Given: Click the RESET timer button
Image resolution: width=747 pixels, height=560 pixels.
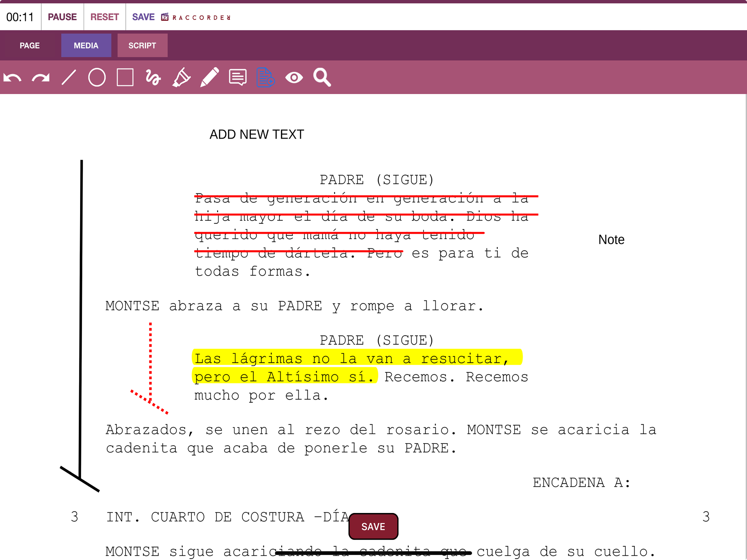Looking at the screenshot, I should [x=105, y=17].
